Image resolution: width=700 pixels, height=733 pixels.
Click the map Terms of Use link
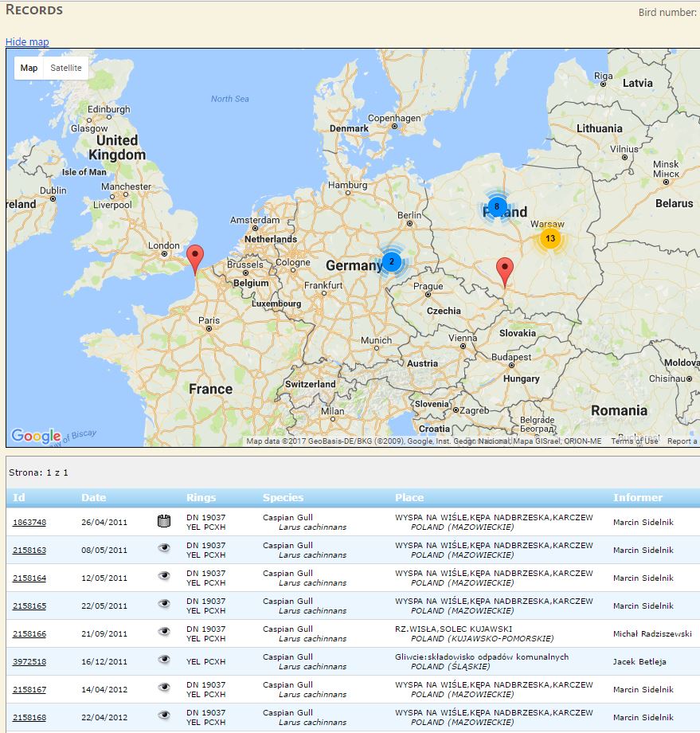634,441
